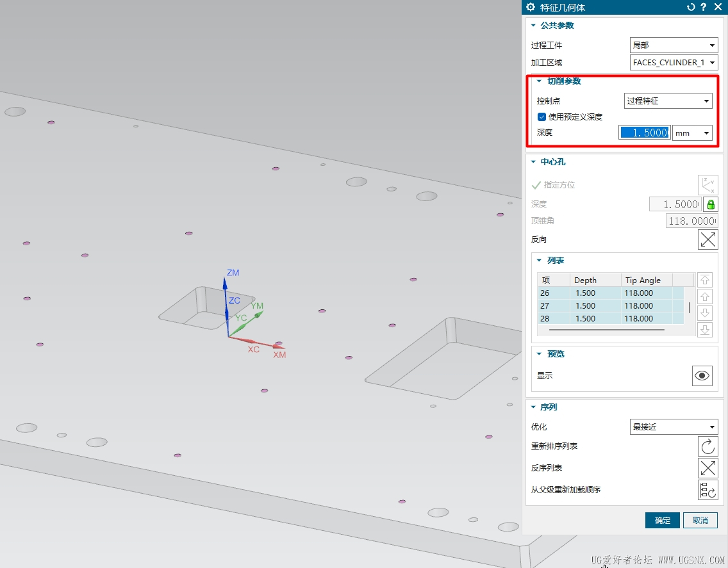728x568 pixels.
Task: Open help with the question mark icon
Action: point(704,7)
